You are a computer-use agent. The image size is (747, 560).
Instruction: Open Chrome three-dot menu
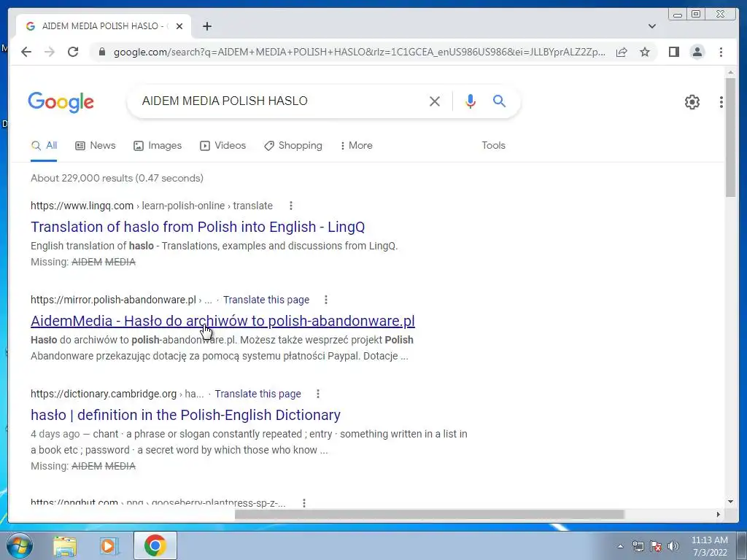[x=721, y=52]
